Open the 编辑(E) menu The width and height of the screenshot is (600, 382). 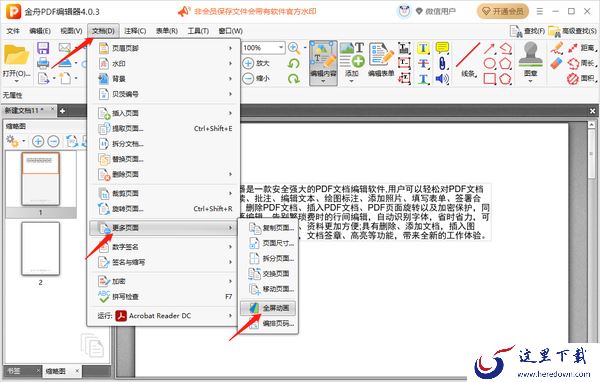click(40, 31)
